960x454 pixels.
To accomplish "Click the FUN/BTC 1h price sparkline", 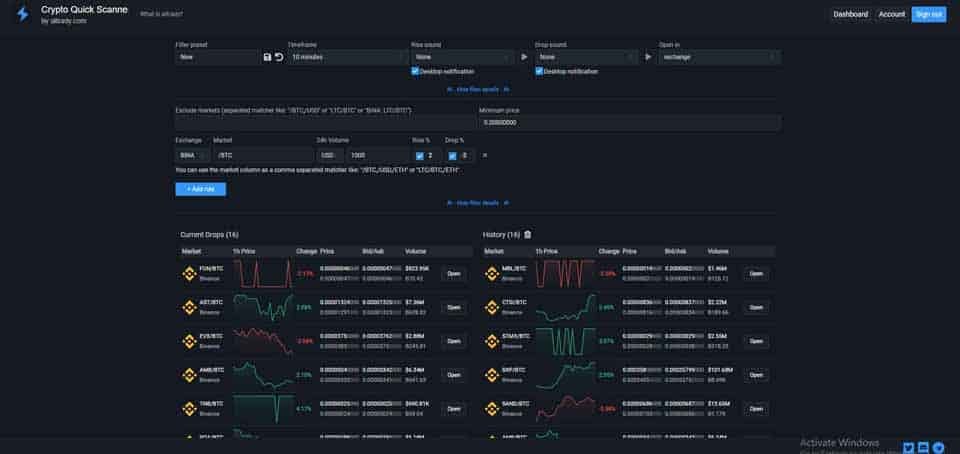I will 263,274.
